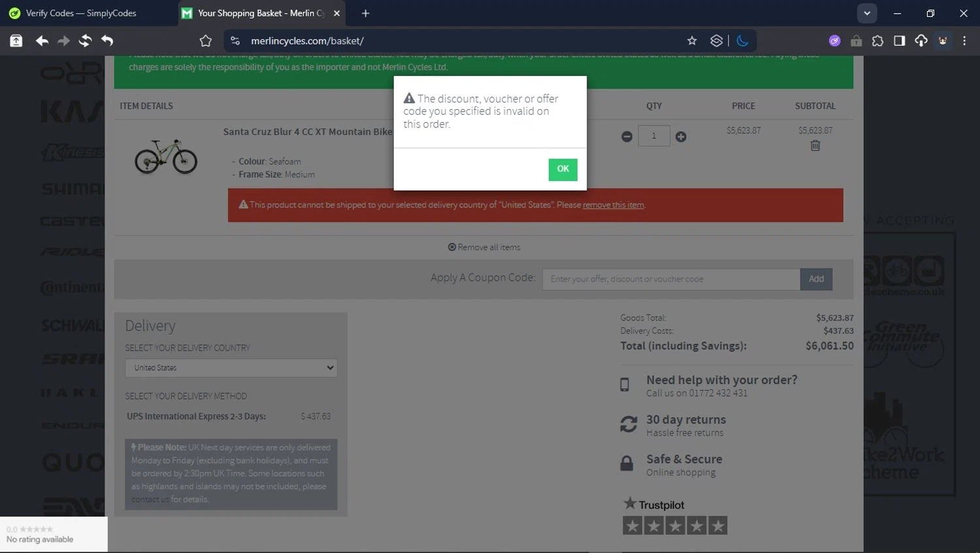Increase quantity with the plus button
The height and width of the screenshot is (553, 980).
click(681, 136)
